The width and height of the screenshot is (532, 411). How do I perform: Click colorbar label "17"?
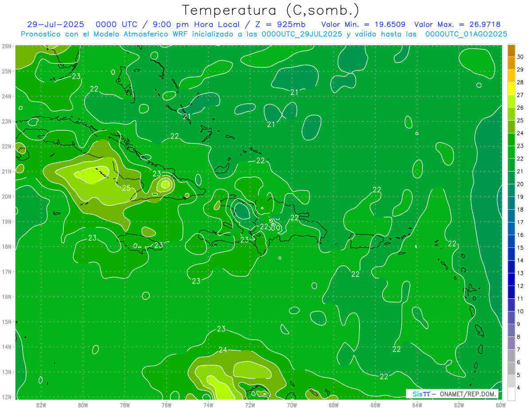pos(520,222)
